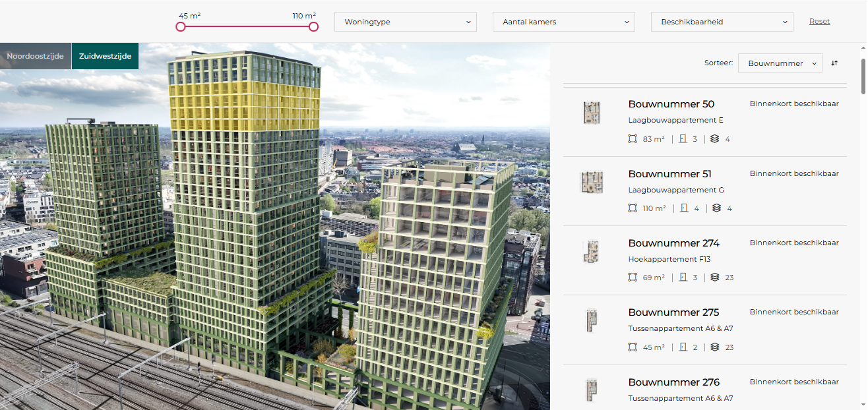
Task: Select the Zuidwestzijde view tab
Action: [105, 56]
